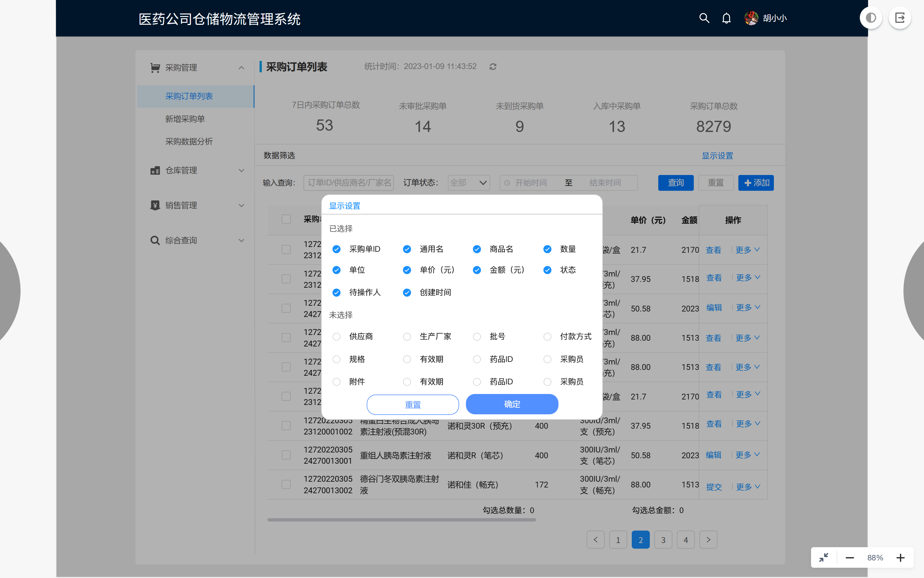924x578 pixels.
Task: Select the 批号 unselected option
Action: (477, 337)
